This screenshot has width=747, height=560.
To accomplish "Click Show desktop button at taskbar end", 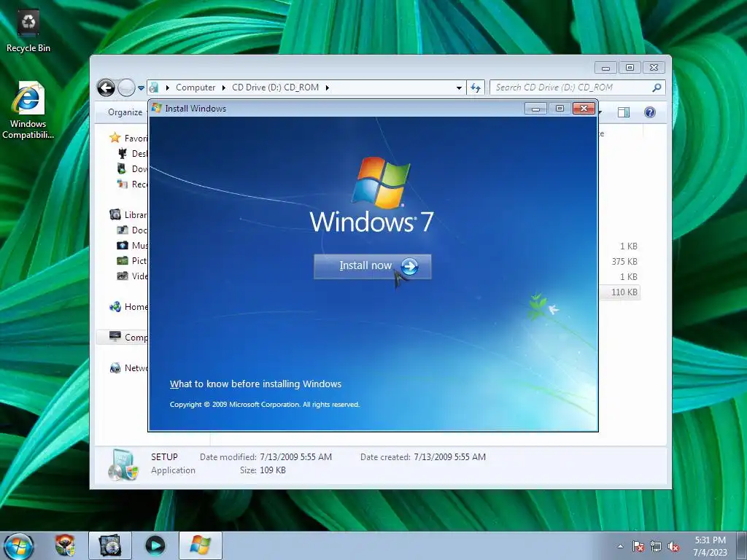I will [x=741, y=545].
